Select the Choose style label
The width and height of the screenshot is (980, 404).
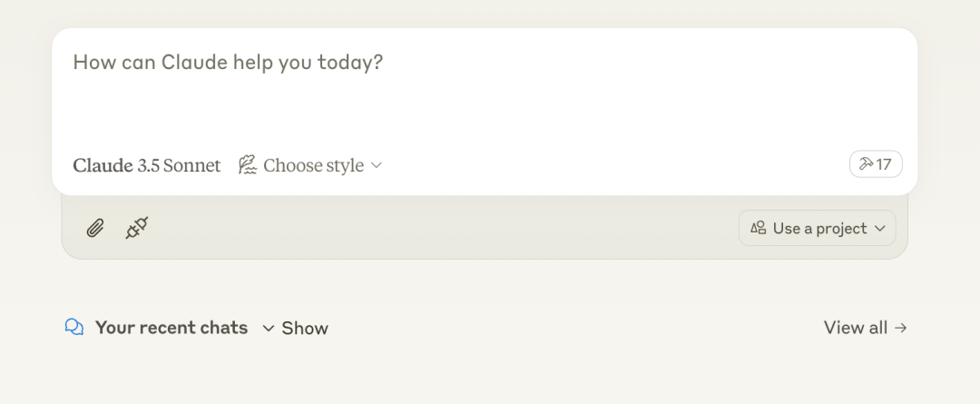pyautogui.click(x=313, y=165)
